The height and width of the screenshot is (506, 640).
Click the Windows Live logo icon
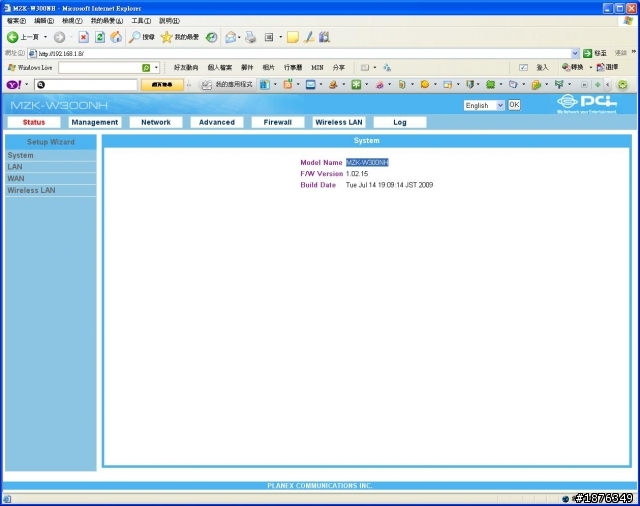coord(12,67)
